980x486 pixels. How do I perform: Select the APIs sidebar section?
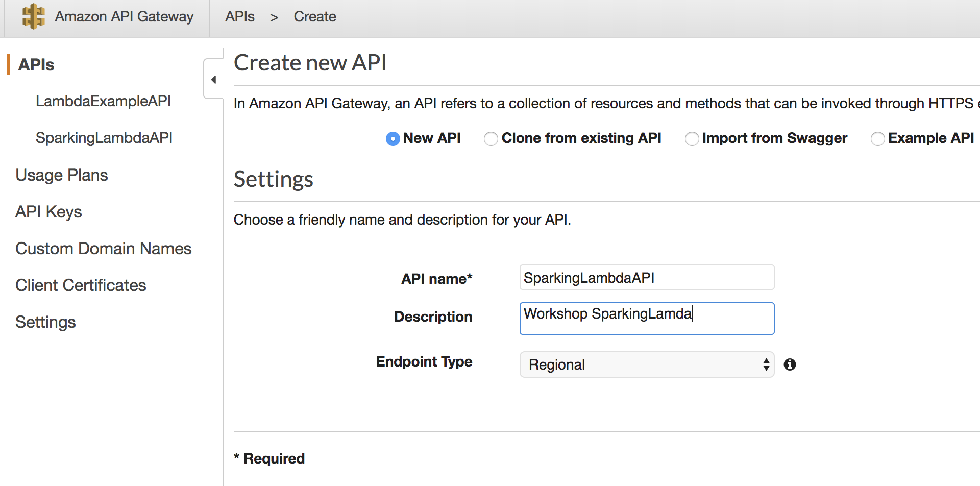click(x=36, y=65)
